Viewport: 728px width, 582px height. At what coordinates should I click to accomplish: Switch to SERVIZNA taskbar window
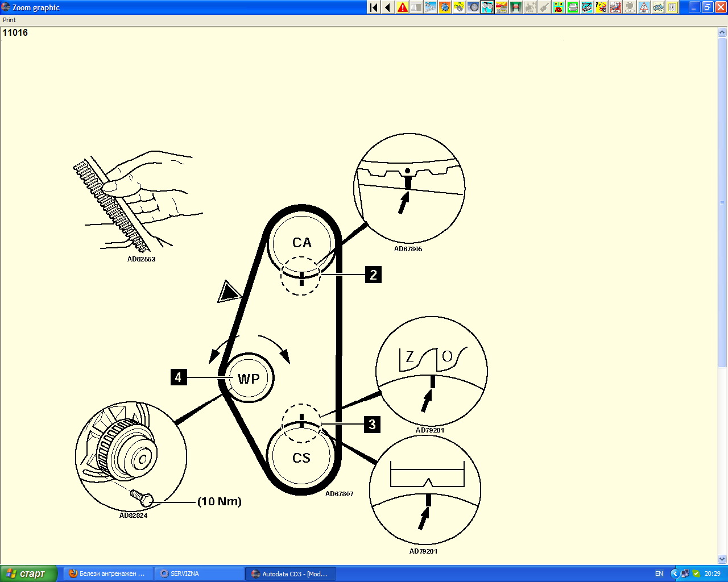[x=199, y=573]
